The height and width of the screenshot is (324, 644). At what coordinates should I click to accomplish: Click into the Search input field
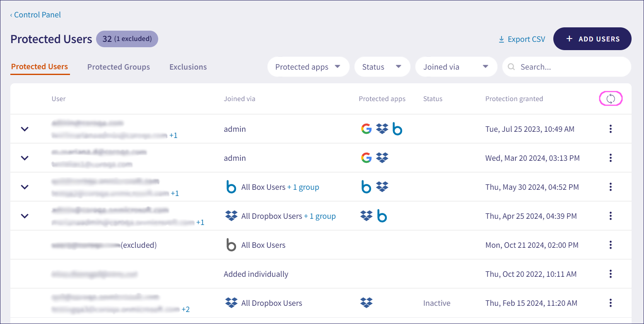[572, 67]
